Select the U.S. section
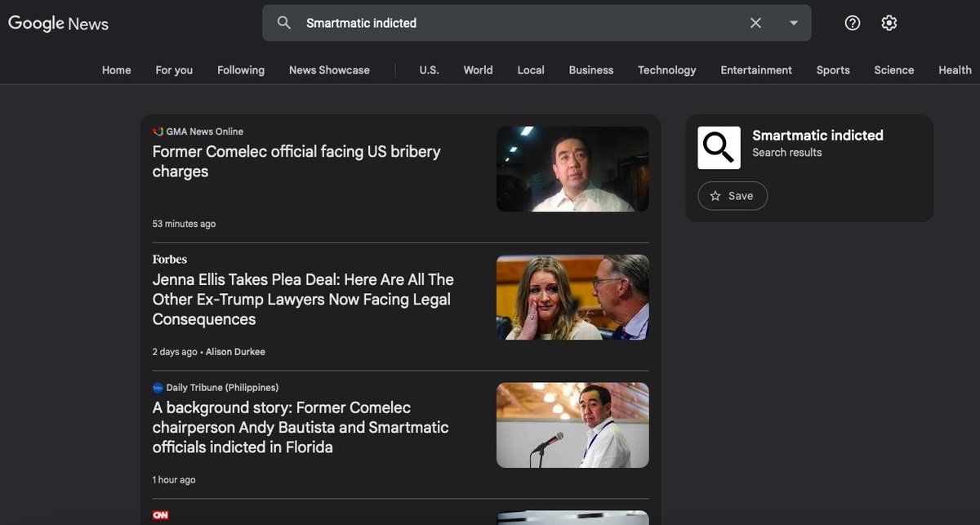This screenshot has height=525, width=980. tap(429, 70)
